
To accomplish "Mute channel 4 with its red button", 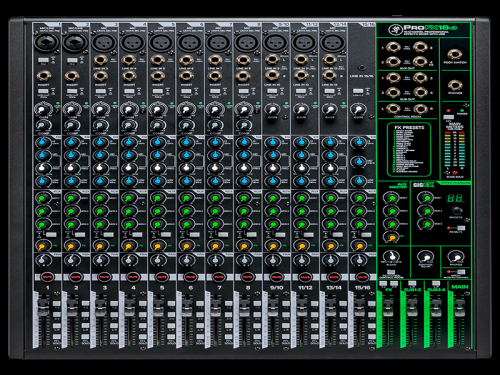I will (x=133, y=277).
